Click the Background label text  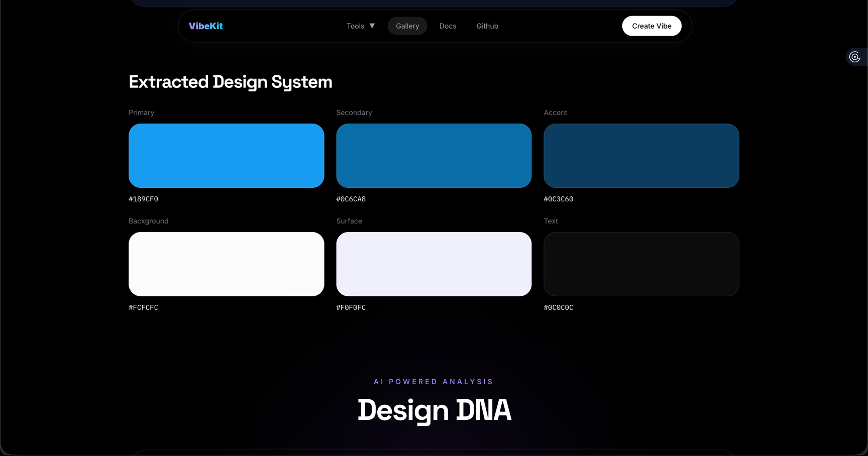(x=148, y=221)
